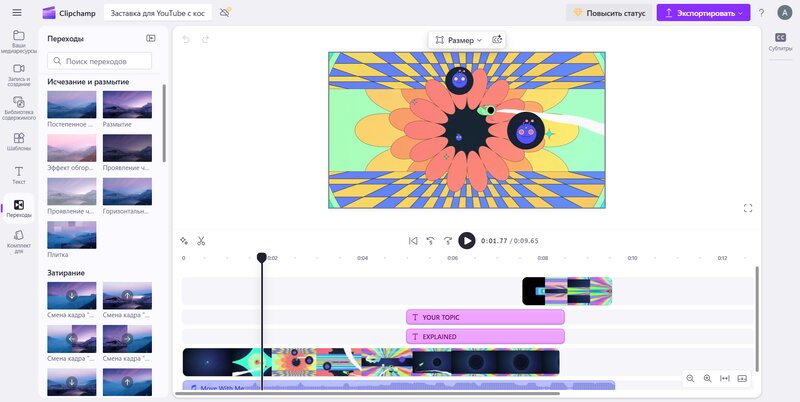This screenshot has width=800, height=402.
Task: Select the YOUR TOPIC text clip
Action: (485, 317)
